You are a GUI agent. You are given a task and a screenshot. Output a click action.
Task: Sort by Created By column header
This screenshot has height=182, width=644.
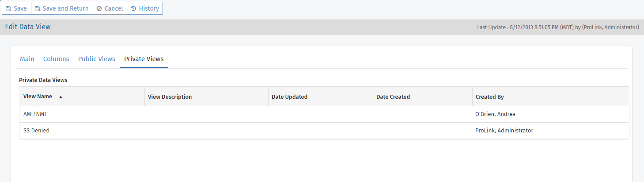point(489,97)
